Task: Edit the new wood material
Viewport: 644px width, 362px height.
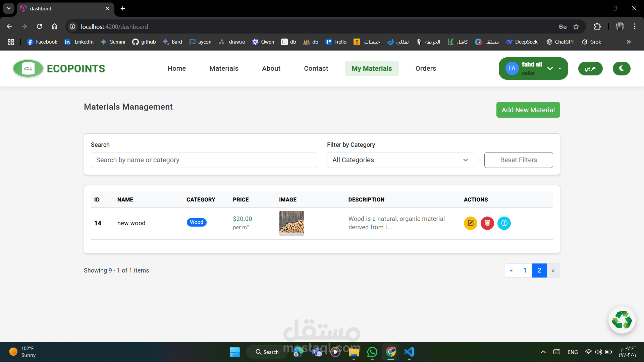Action: [471, 223]
